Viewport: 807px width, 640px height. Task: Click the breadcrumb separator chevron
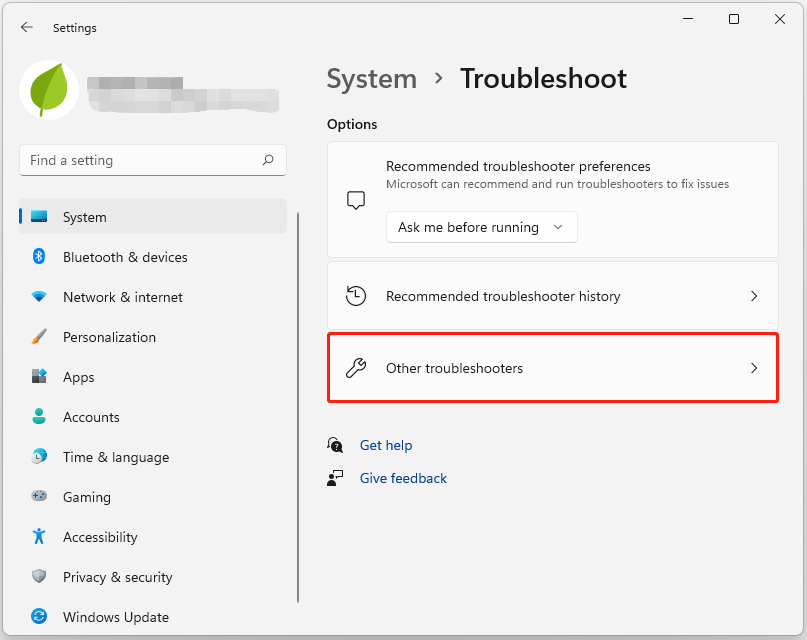coord(438,78)
